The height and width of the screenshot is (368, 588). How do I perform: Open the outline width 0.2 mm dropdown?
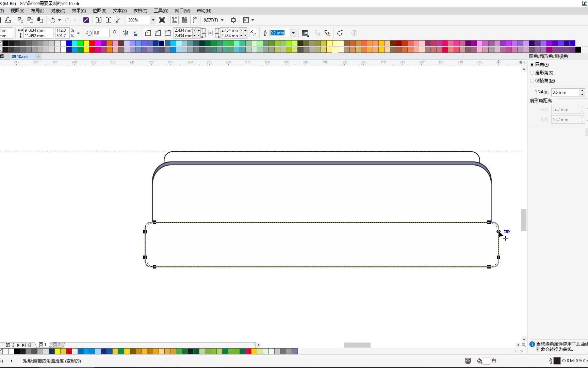(x=293, y=33)
